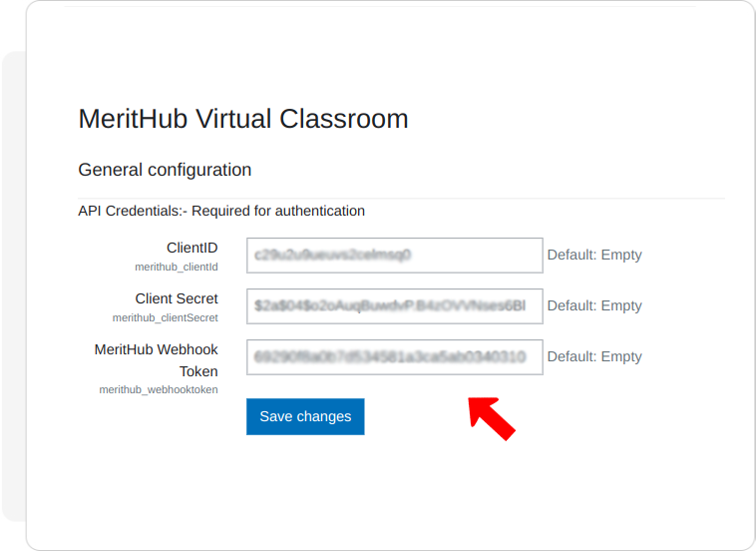Click the word Token in the webhook label
The height and width of the screenshot is (551, 756).
click(x=198, y=371)
